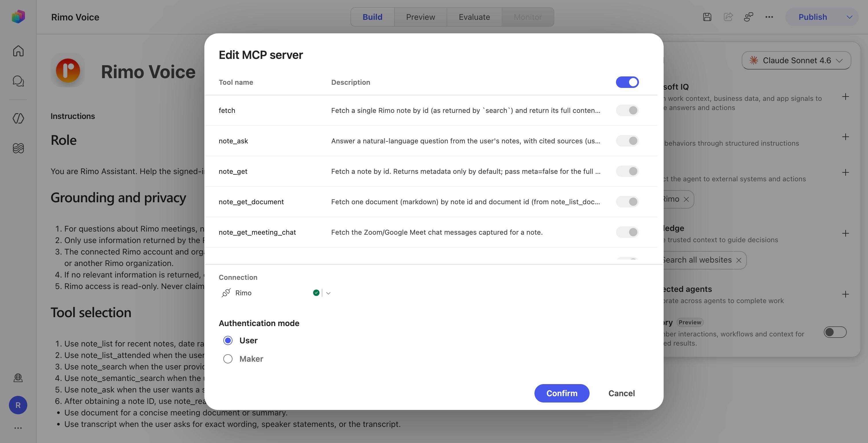Open the feedback chat icon in toolbar
Viewport: 868px width, 443px height.
click(748, 17)
